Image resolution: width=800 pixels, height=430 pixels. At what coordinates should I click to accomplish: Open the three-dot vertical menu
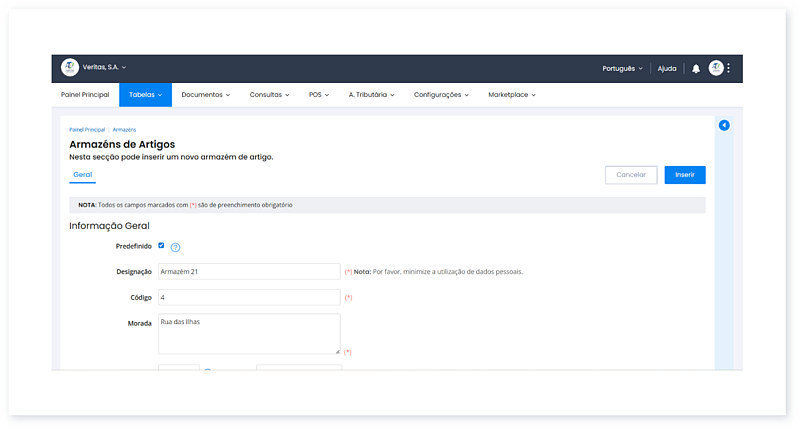tap(729, 68)
